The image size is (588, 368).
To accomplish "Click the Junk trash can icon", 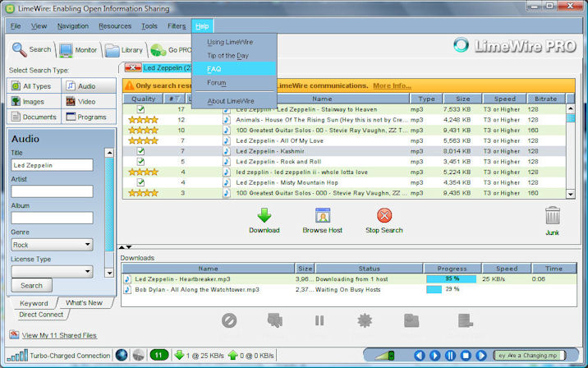I will 553,216.
